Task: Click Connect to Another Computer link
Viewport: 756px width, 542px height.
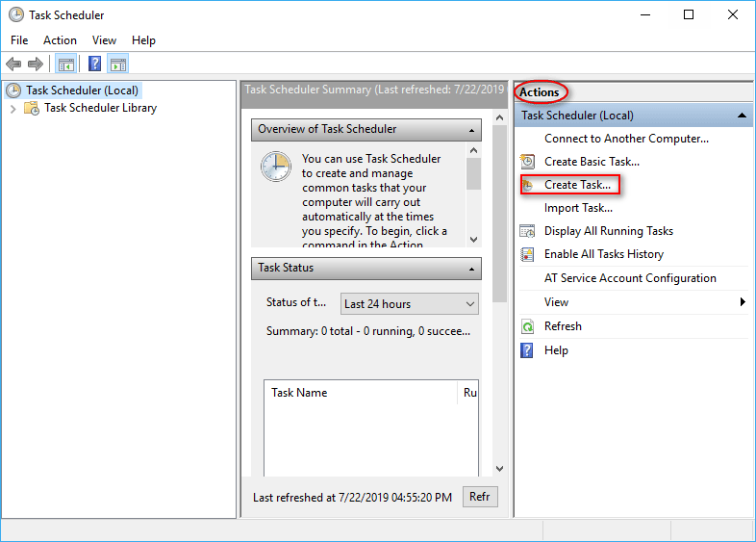Action: (x=626, y=139)
